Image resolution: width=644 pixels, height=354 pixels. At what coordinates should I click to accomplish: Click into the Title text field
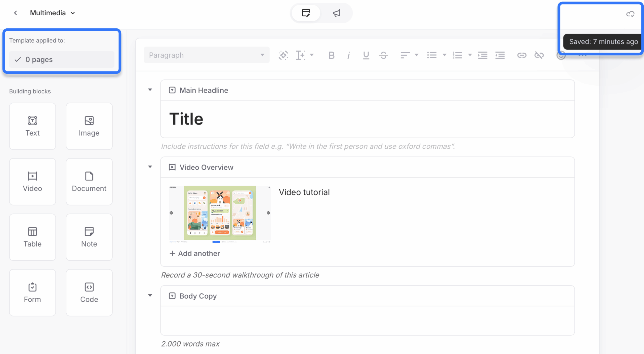[x=367, y=119]
